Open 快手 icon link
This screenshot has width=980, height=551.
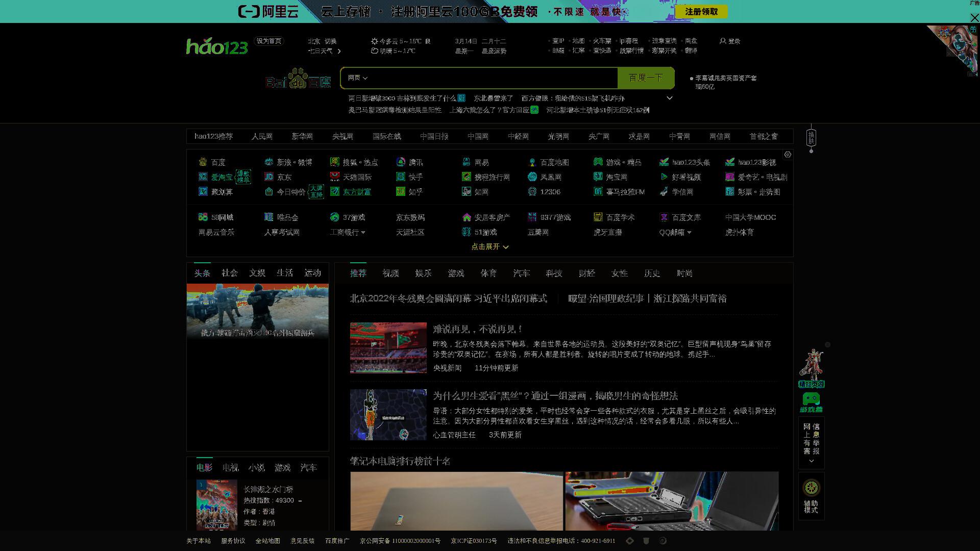[x=400, y=177]
